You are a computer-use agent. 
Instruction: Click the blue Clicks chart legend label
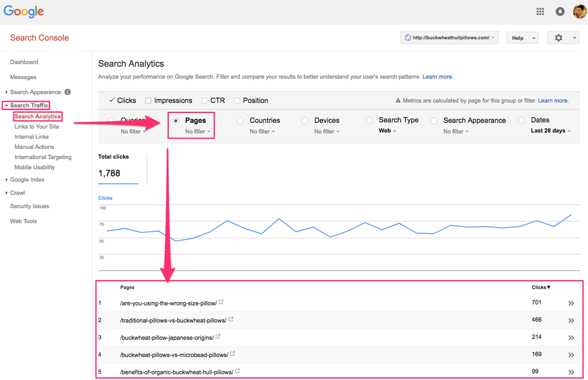[105, 198]
